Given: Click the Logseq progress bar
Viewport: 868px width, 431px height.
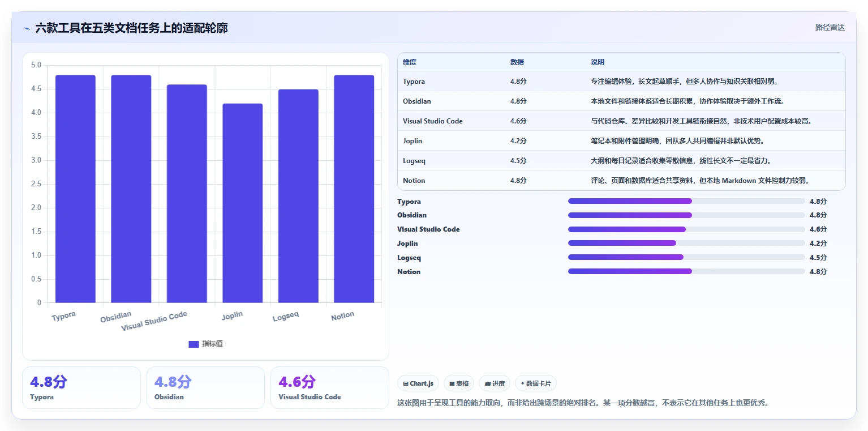Looking at the screenshot, I should click(686, 257).
